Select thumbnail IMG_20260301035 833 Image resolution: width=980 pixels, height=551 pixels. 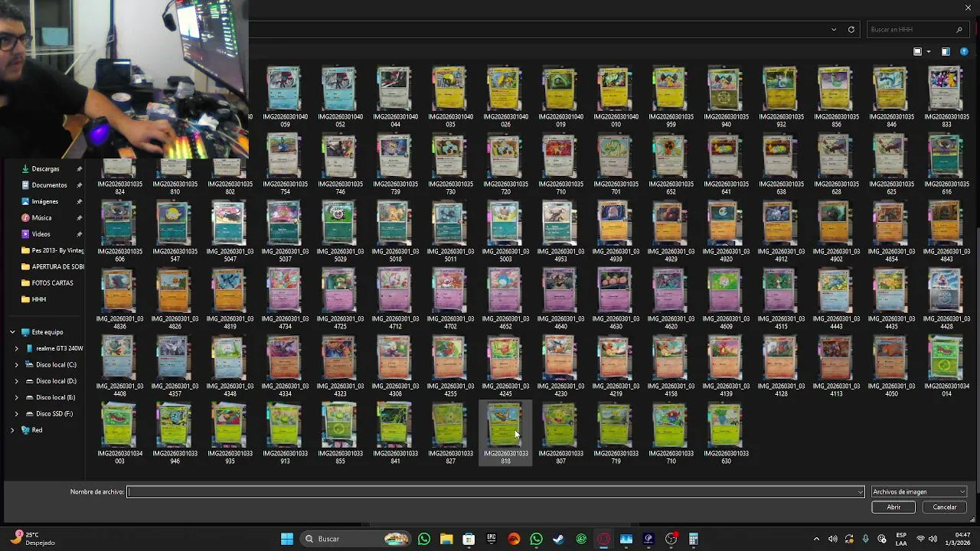point(946,97)
